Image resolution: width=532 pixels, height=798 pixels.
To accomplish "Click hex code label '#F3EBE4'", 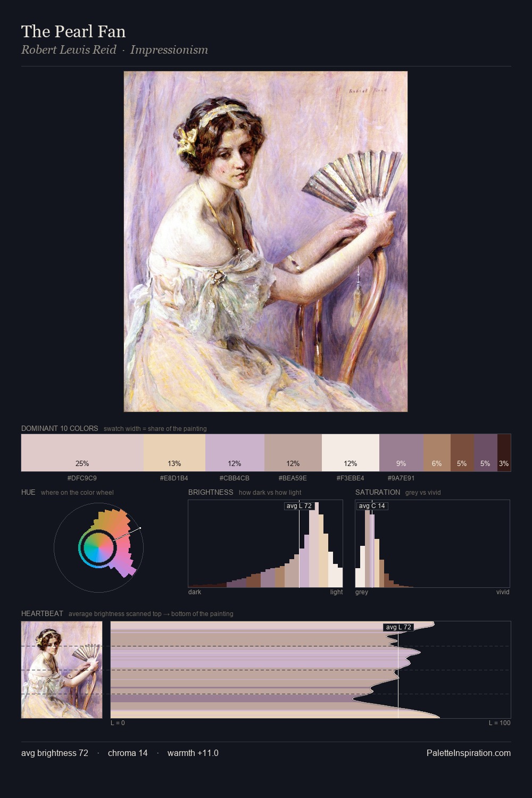I will pos(351,478).
